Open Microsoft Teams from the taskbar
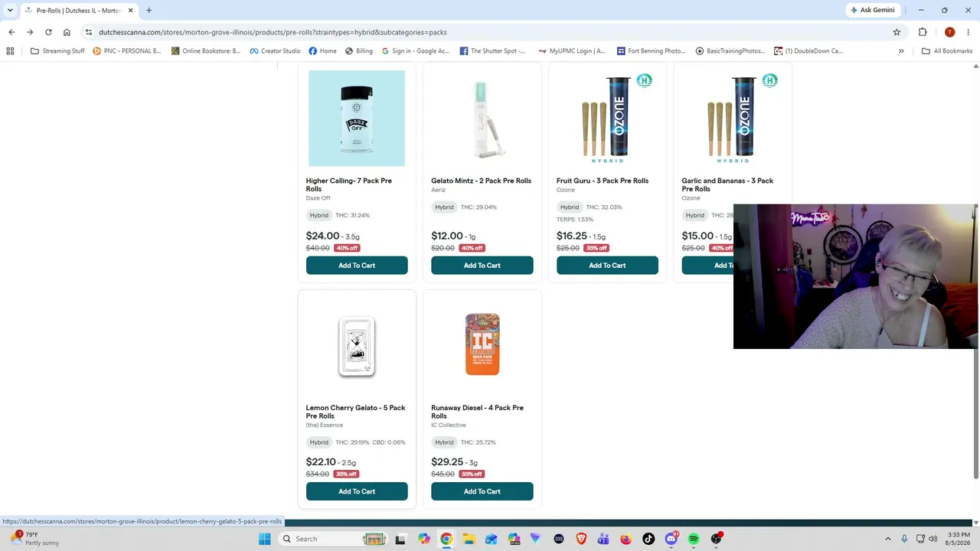The image size is (980, 551). point(603,539)
